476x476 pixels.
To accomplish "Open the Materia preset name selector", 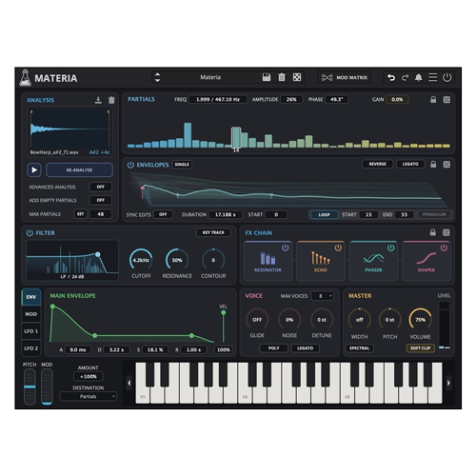I will click(x=210, y=77).
